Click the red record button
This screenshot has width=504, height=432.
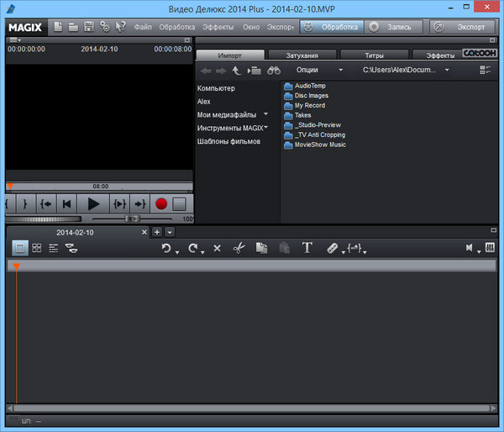click(161, 203)
